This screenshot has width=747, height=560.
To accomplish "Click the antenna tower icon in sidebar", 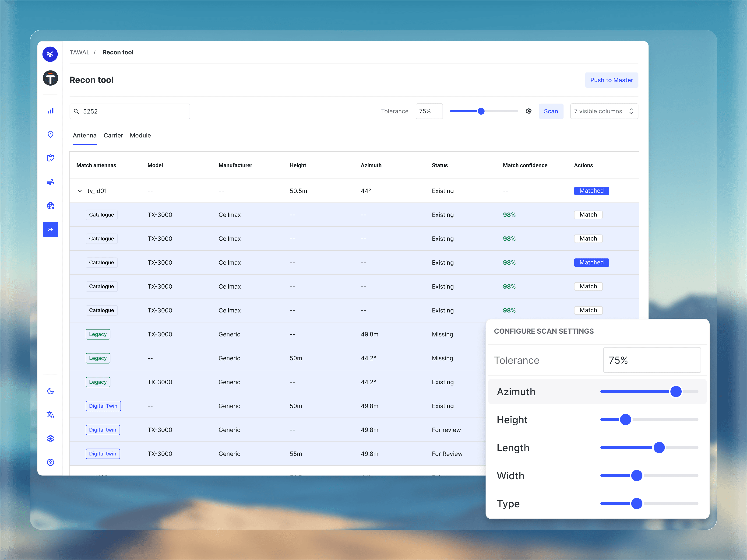I will pos(50,54).
